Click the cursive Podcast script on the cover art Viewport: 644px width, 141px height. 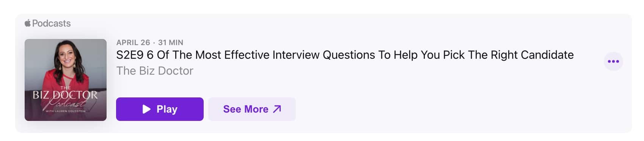[65, 104]
